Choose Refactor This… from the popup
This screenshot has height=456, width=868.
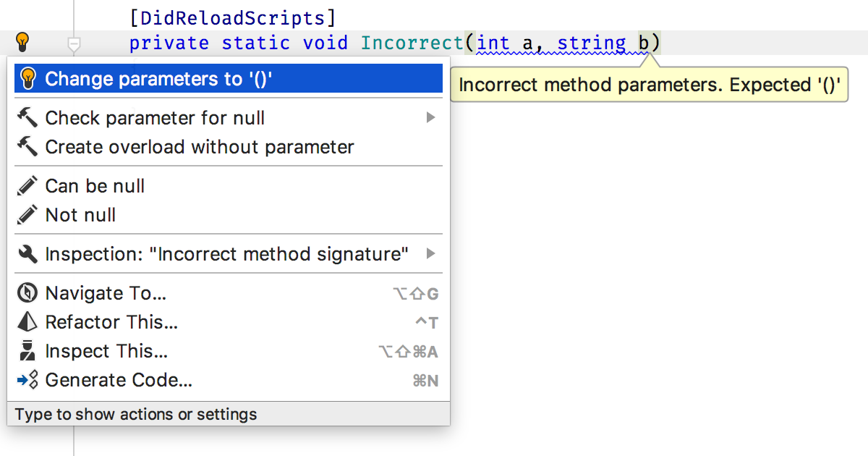pyautogui.click(x=229, y=322)
